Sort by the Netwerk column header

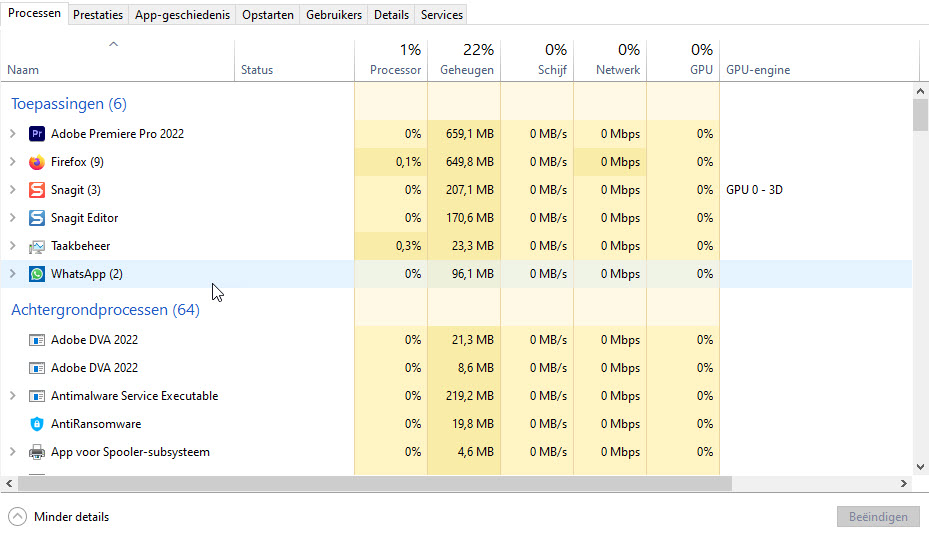click(610, 60)
